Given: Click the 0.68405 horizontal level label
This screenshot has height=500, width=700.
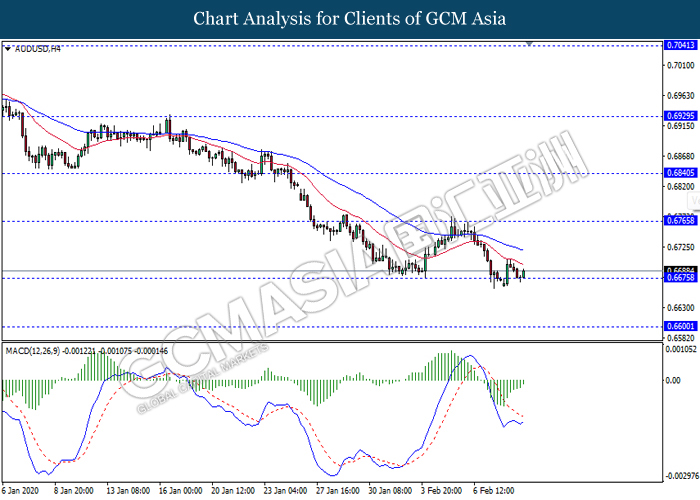Looking at the screenshot, I should coord(680,173).
